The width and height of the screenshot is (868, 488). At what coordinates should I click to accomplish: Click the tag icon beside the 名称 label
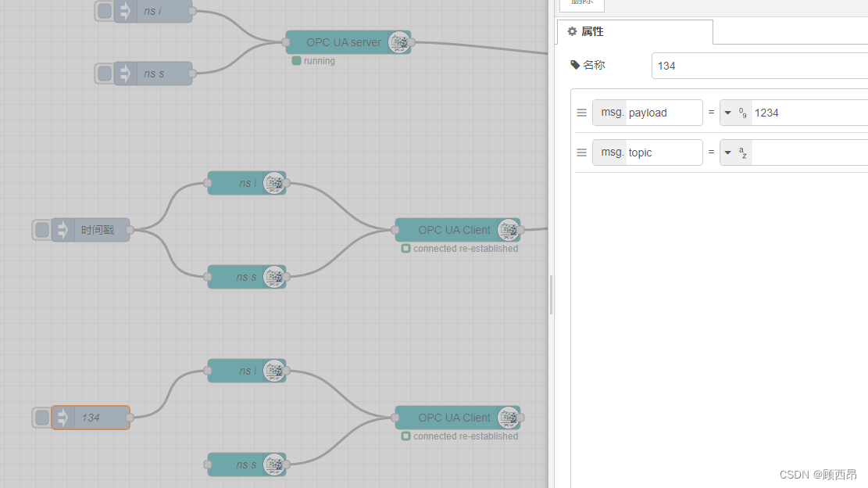point(574,66)
